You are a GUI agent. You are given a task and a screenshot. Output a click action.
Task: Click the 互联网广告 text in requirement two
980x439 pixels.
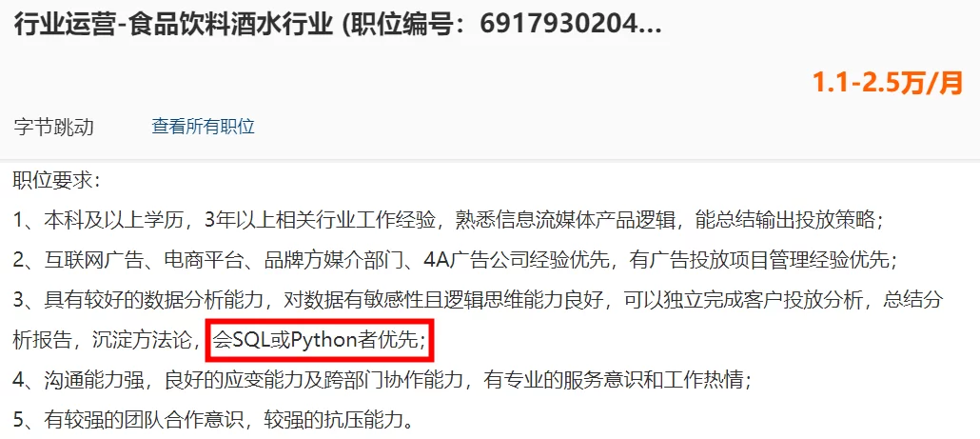point(94,261)
